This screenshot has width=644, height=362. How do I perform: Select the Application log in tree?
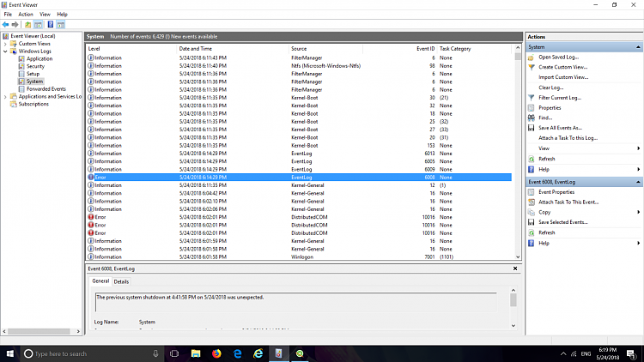point(39,58)
